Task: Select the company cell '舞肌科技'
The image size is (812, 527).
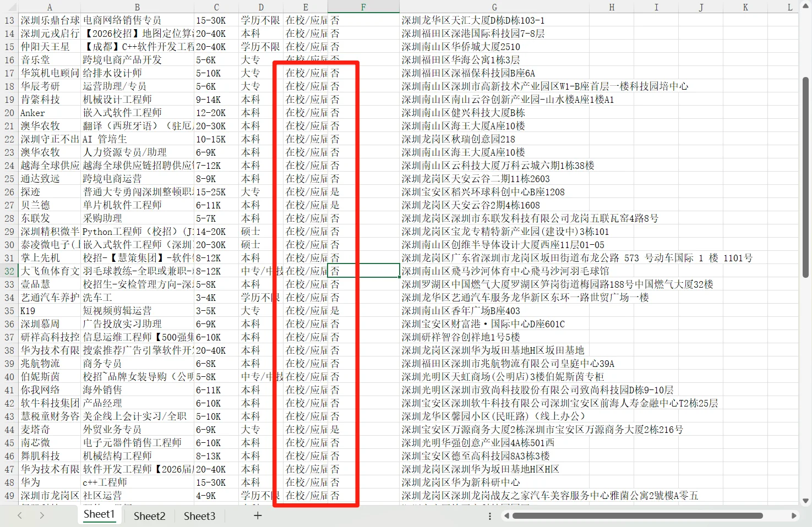Action: tap(50, 456)
